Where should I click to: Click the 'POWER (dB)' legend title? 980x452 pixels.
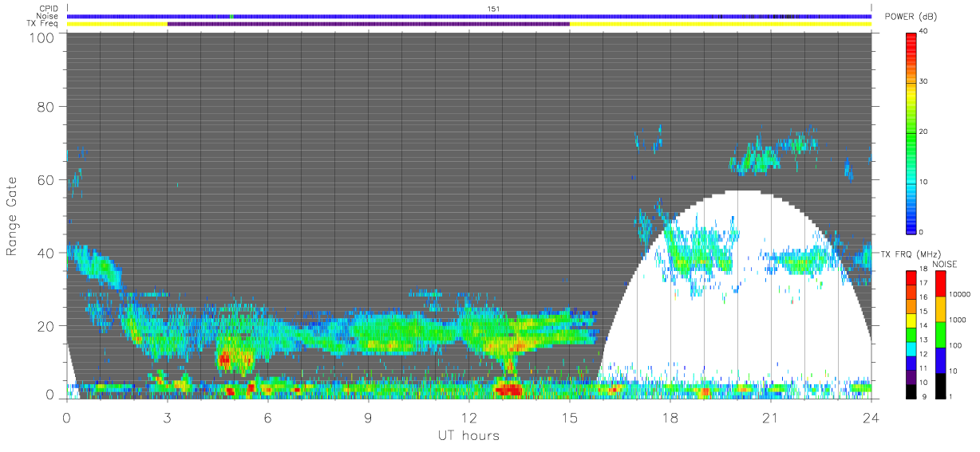tap(911, 17)
